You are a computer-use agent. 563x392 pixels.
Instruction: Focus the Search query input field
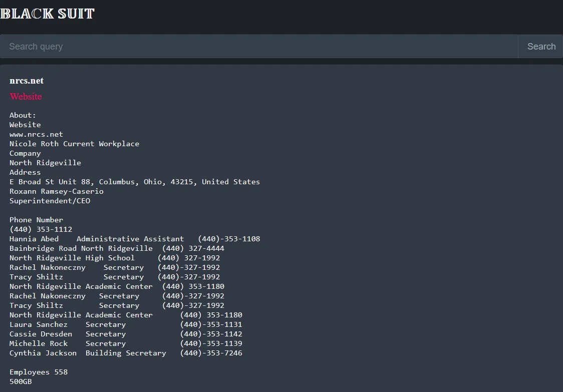pyautogui.click(x=258, y=47)
